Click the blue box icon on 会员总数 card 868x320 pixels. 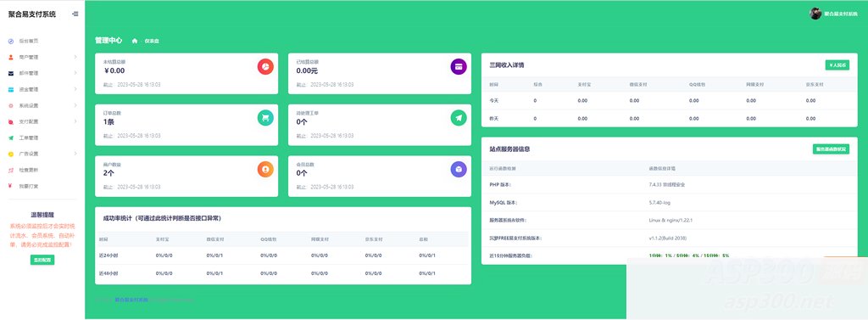[x=459, y=169]
